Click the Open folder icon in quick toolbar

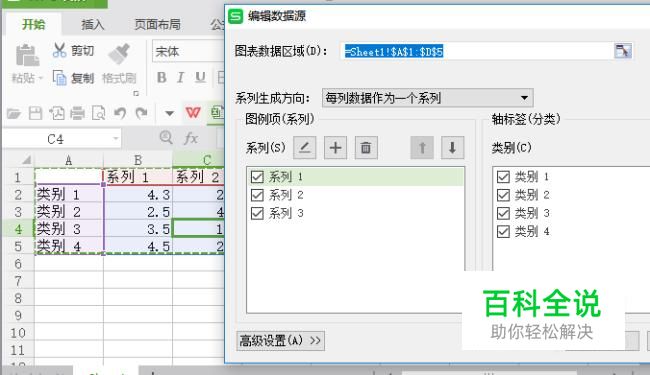coord(14,113)
